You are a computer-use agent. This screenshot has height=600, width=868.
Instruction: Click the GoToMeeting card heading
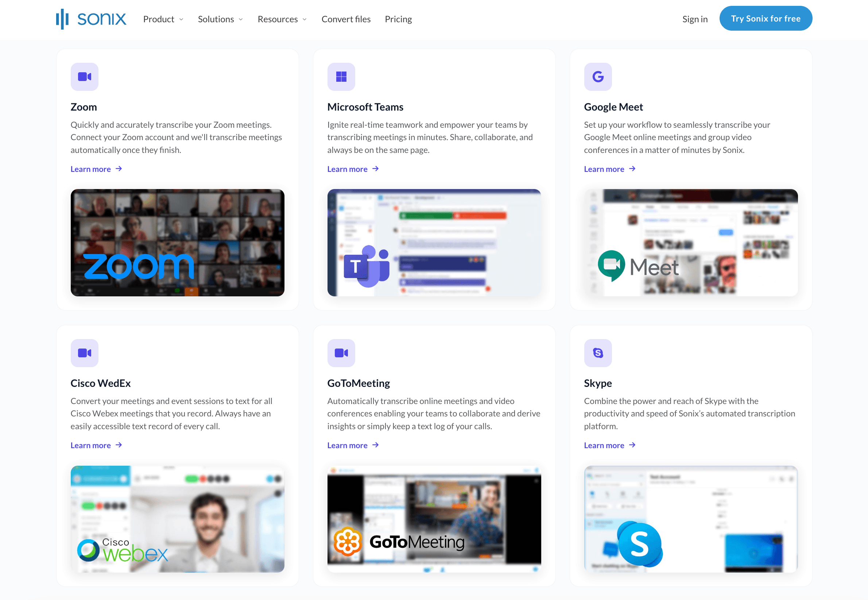[358, 384]
